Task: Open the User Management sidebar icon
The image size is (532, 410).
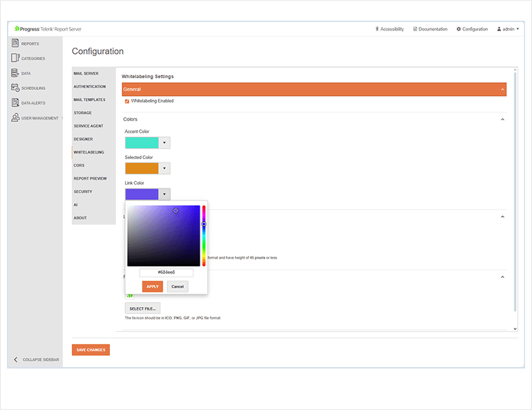Action: click(x=15, y=118)
